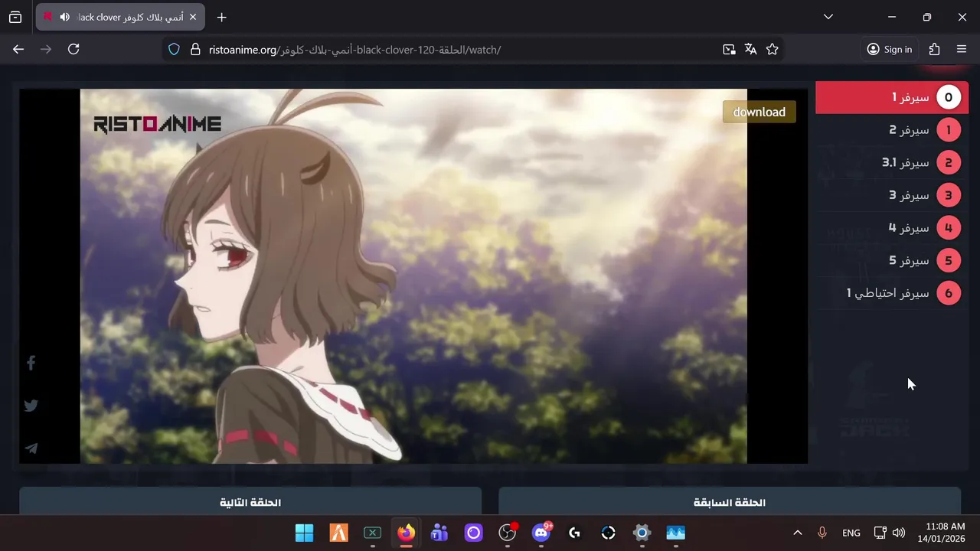Go to next episode الحلقة التالية
Screen dimensions: 980x551
tap(250, 502)
